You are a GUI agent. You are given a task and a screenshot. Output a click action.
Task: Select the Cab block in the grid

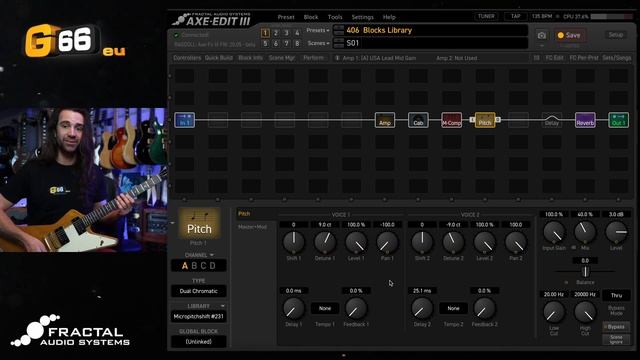click(x=418, y=120)
